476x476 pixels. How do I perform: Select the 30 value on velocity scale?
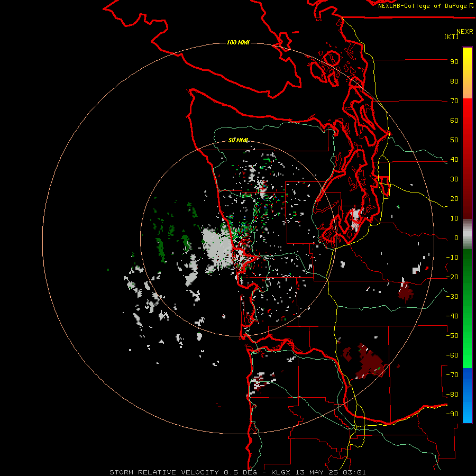click(x=454, y=179)
